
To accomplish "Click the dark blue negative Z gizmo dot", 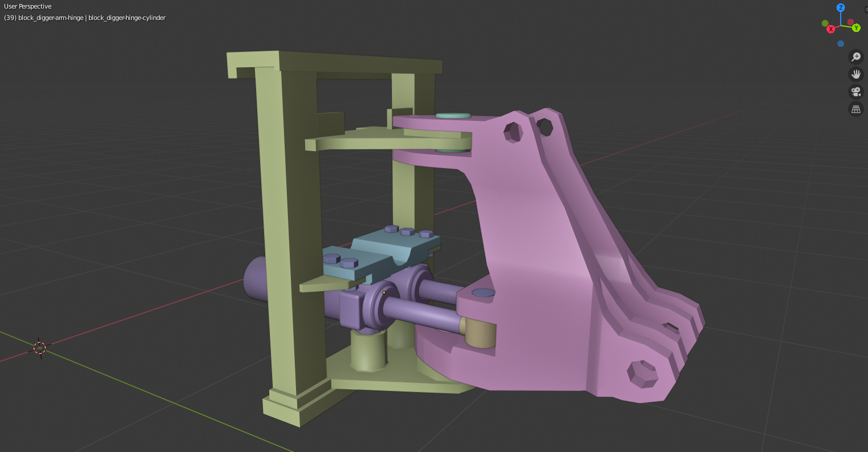I will point(841,43).
